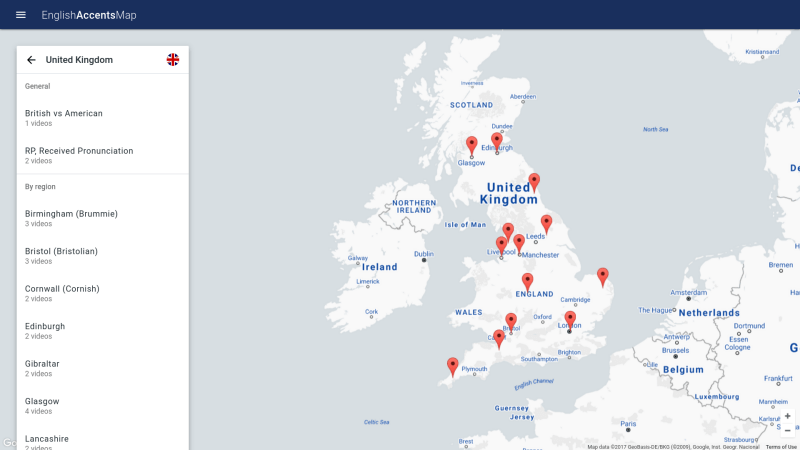Click the pin on the East Anglia coast
800x450 pixels.
(603, 276)
